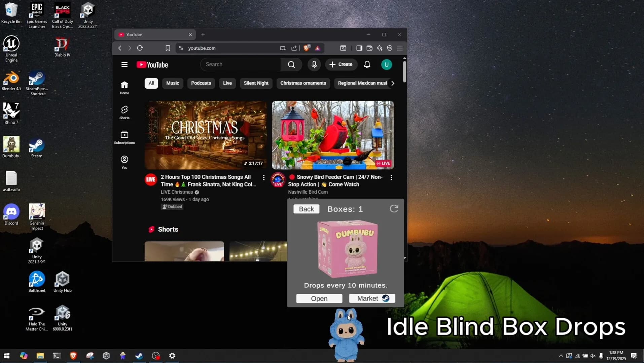Open the You page in sidebar
Viewport: 644px width, 363px height.
(x=124, y=162)
